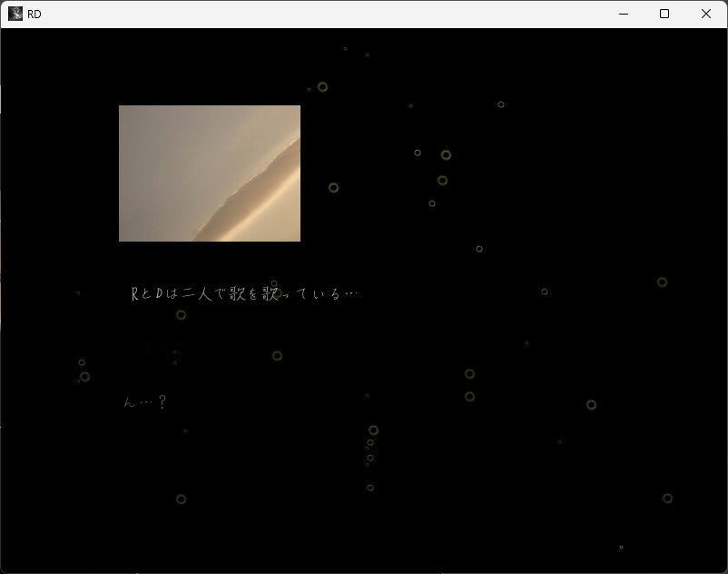The image size is (728, 574).
Task: Click the large bubble at far right middle
Action: click(x=662, y=282)
